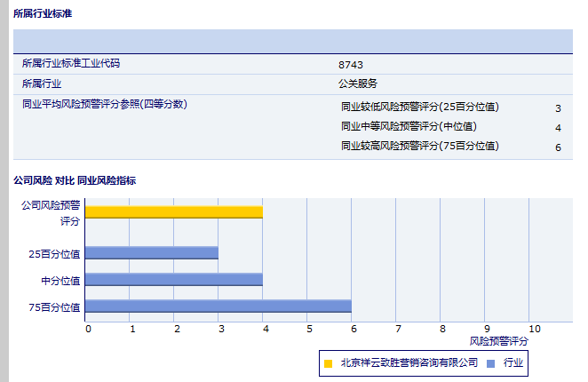Click the 所属行业标准 section heading

(x=43, y=14)
